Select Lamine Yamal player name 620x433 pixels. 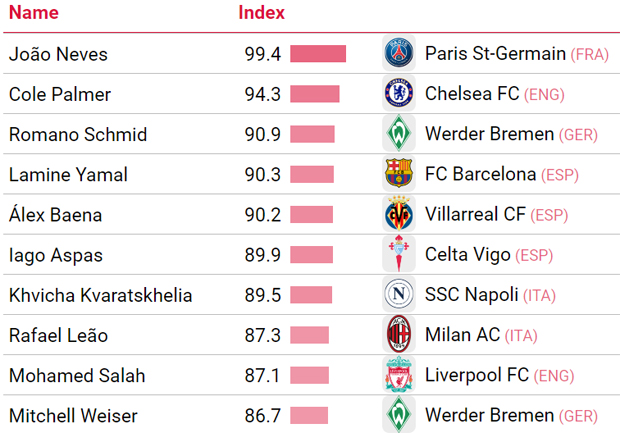(68, 174)
